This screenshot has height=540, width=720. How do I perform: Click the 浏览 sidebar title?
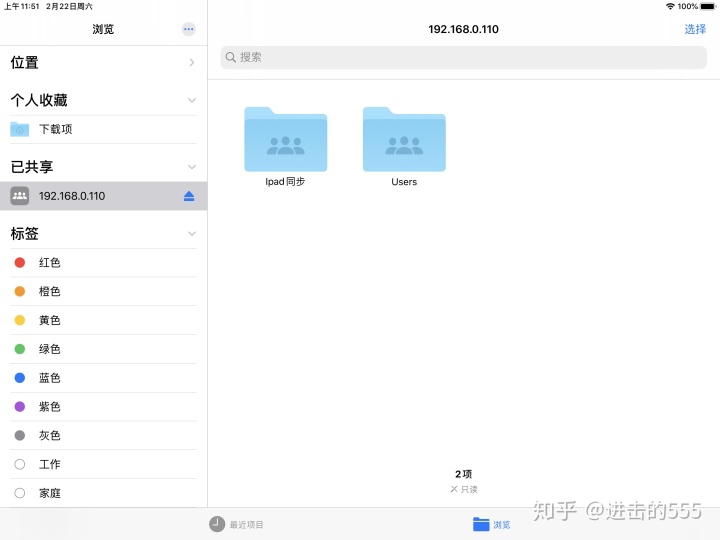point(103,29)
